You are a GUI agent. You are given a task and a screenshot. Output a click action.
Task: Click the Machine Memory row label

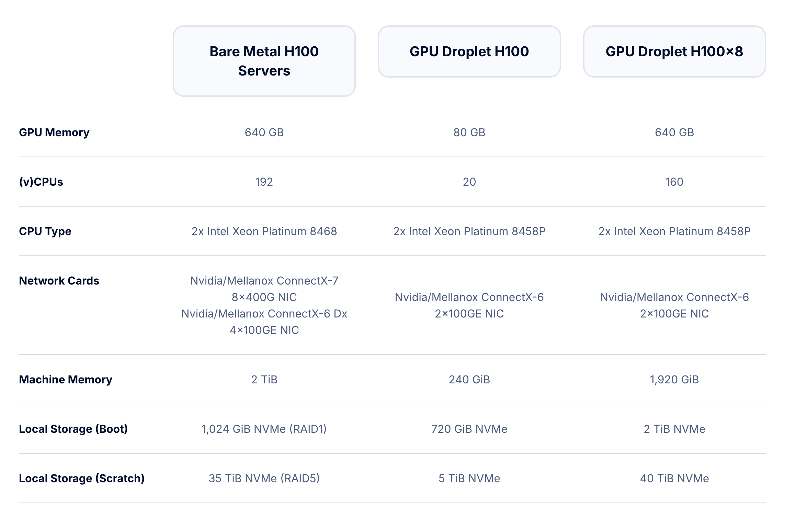(x=66, y=380)
